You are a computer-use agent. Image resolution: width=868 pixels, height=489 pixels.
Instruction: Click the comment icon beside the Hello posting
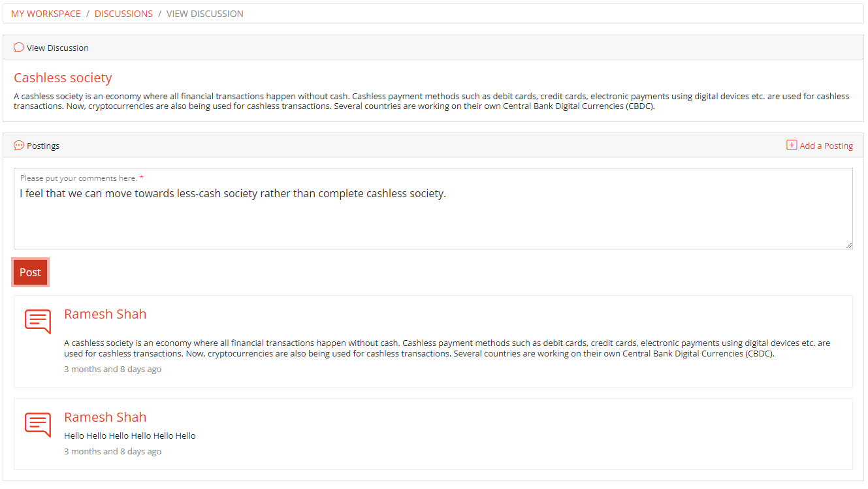[x=38, y=425]
